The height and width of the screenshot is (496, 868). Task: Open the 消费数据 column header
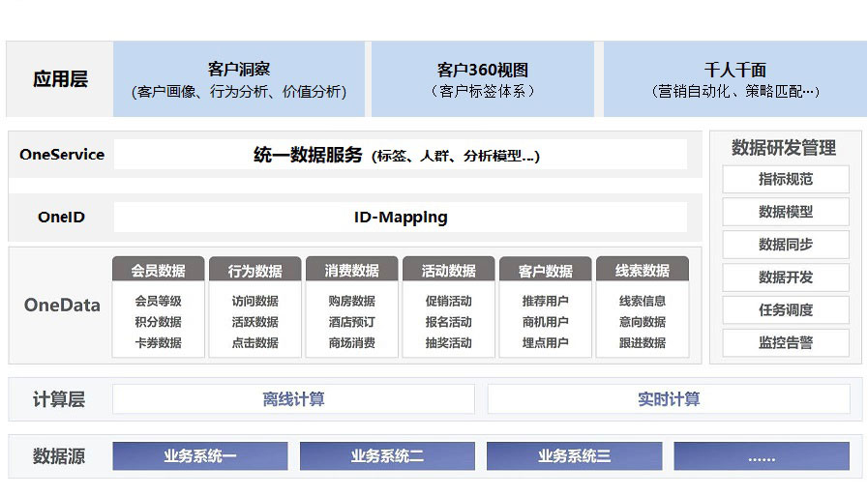point(351,271)
